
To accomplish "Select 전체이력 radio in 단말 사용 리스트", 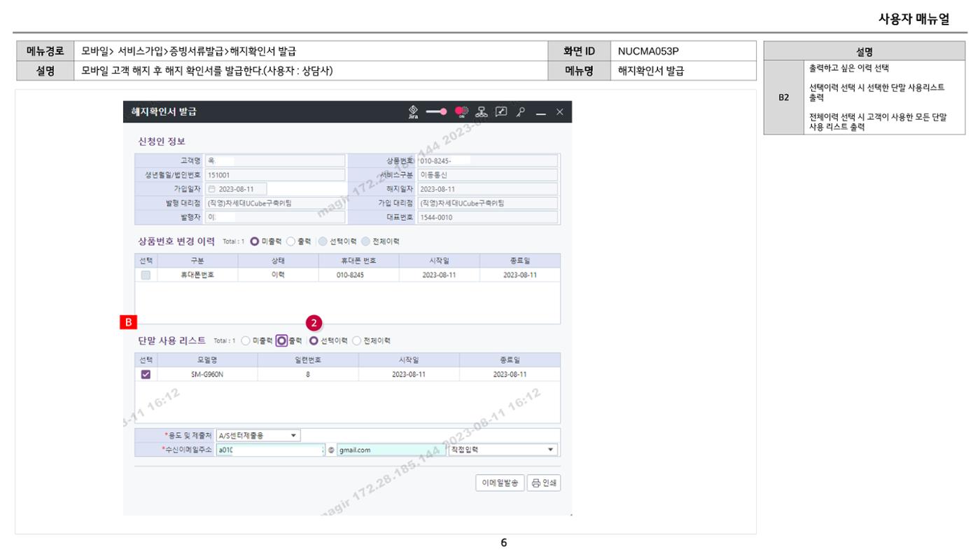I will click(x=356, y=341).
